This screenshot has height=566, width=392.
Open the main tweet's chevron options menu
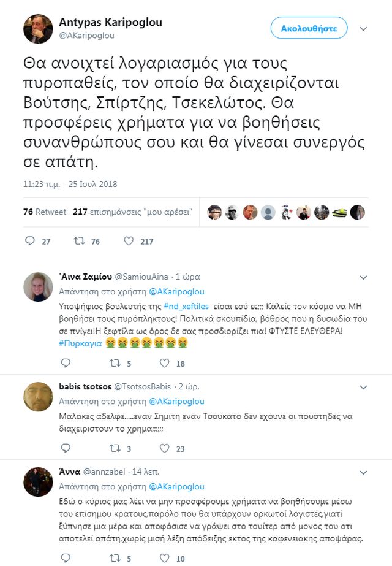[x=363, y=29]
